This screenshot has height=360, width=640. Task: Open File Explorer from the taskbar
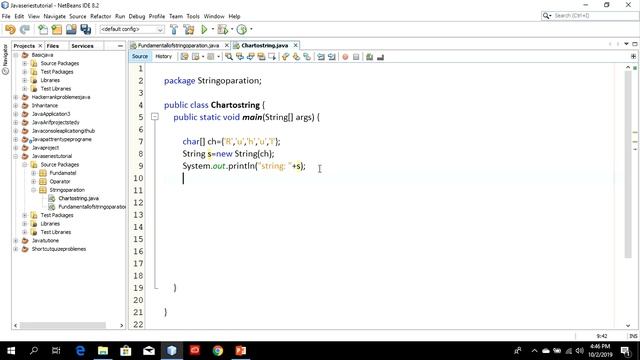(103, 351)
